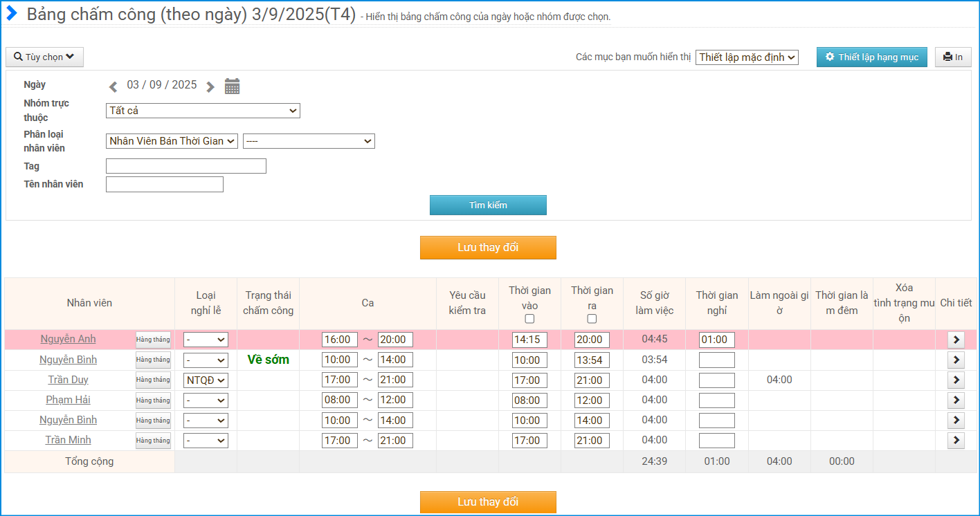Go to previous day arrow
The height and width of the screenshot is (516, 980).
coord(114,86)
